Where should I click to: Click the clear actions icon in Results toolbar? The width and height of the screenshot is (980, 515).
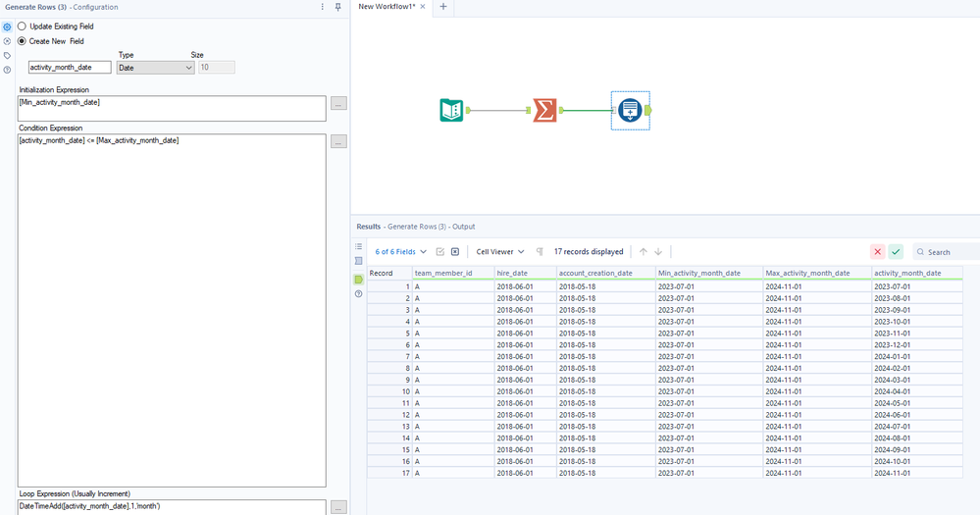[x=455, y=252]
